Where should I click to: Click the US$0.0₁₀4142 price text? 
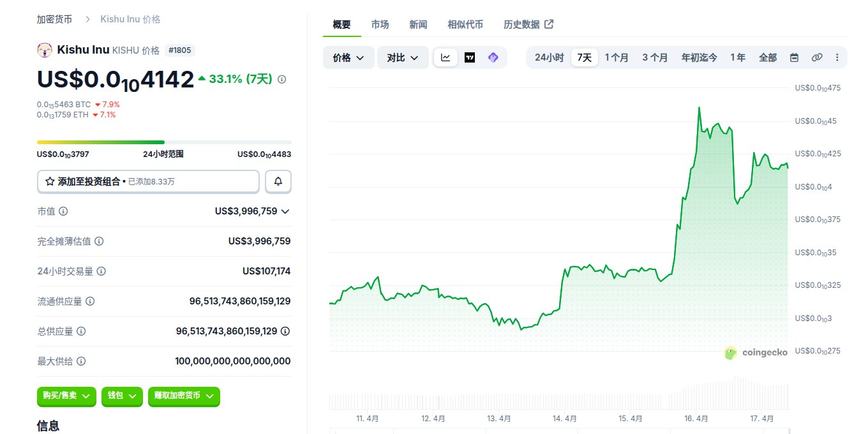116,80
